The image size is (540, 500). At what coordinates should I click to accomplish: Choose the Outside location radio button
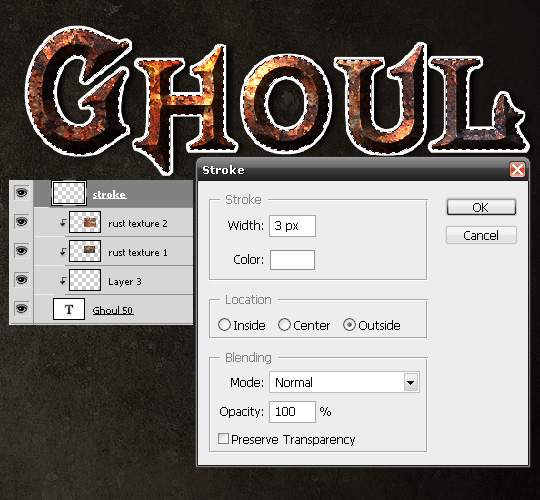349,325
